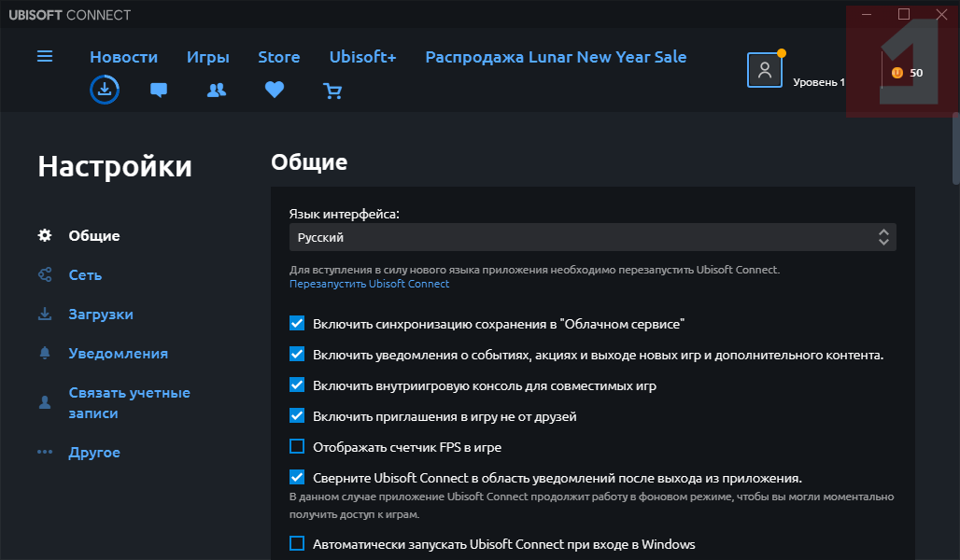
Task: Click the person icon next to Связать учетные записи
Action: pyautogui.click(x=45, y=402)
